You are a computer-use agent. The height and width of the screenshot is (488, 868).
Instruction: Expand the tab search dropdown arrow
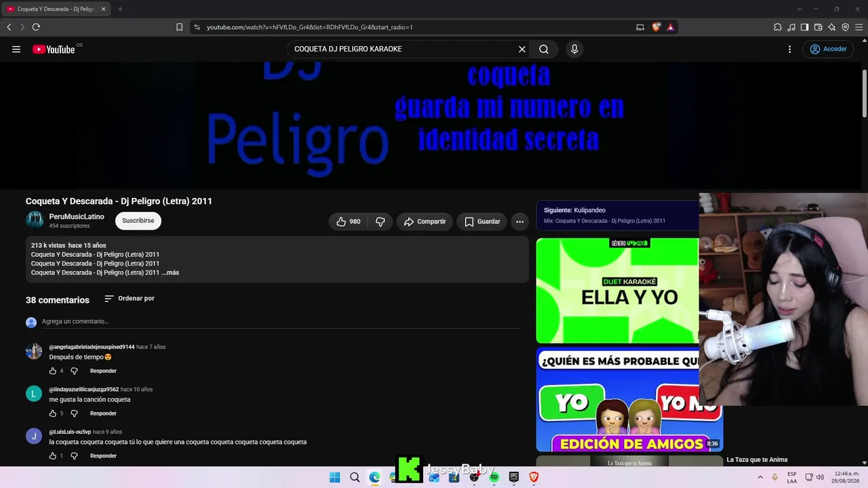(800, 9)
